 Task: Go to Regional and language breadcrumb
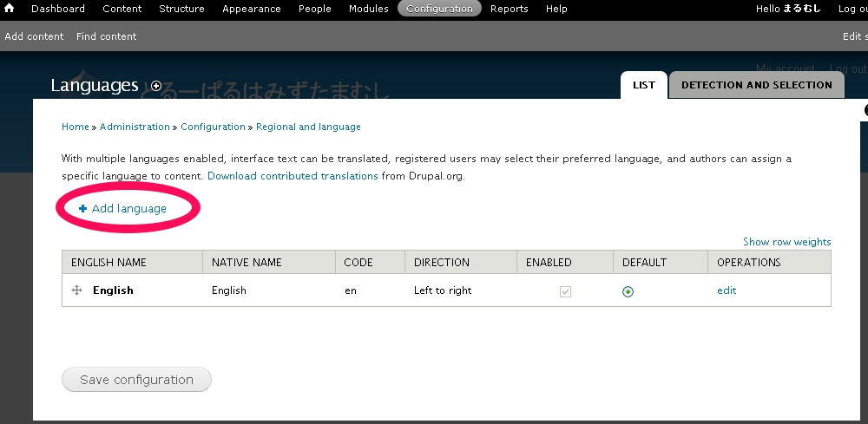click(x=308, y=127)
